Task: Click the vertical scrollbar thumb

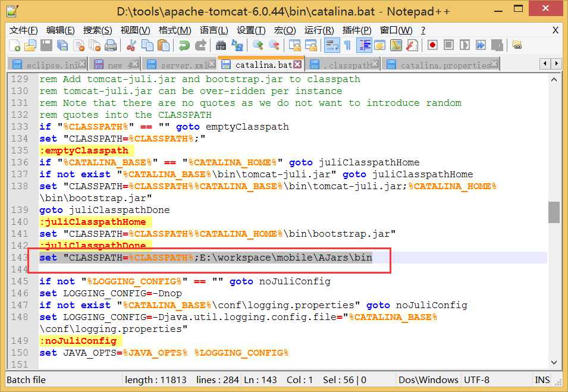Action: pos(554,212)
